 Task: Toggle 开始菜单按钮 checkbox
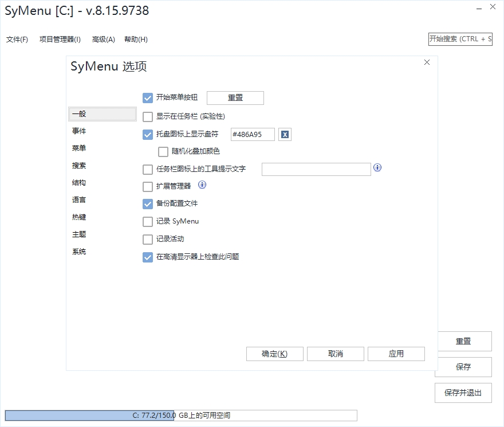(148, 98)
